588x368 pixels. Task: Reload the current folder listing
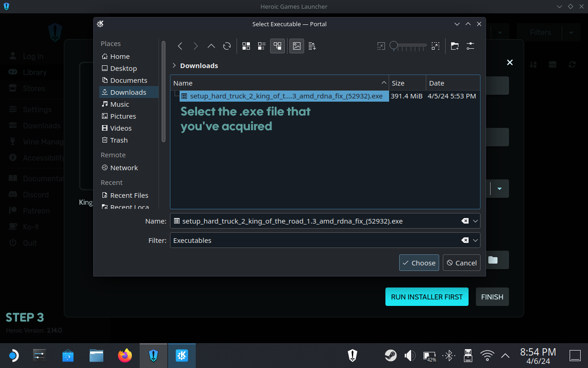[x=226, y=46]
